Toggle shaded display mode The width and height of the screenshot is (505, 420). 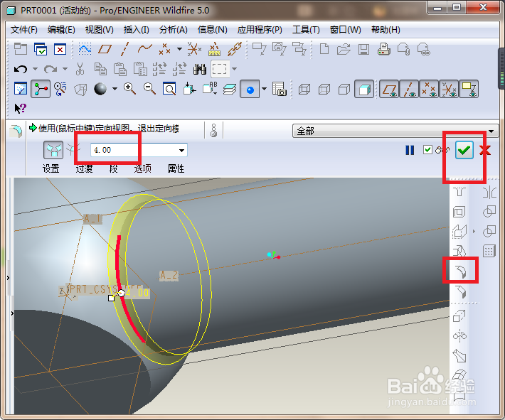coord(364,89)
